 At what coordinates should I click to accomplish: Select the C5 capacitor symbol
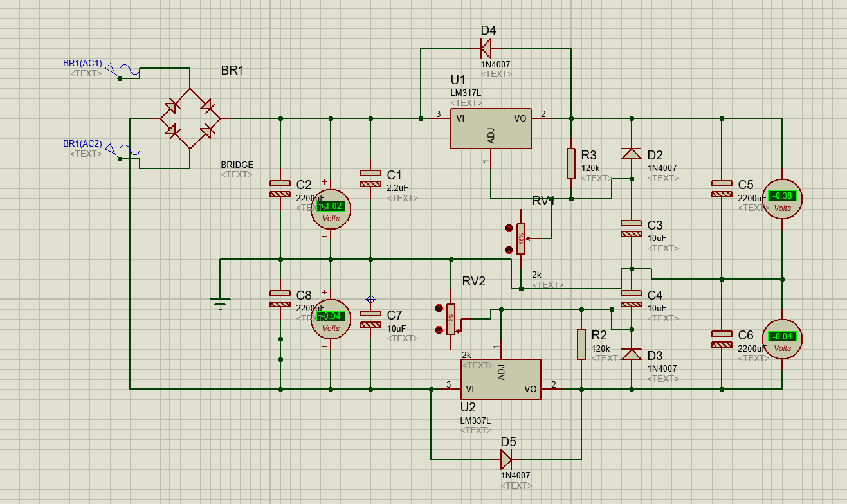(722, 188)
